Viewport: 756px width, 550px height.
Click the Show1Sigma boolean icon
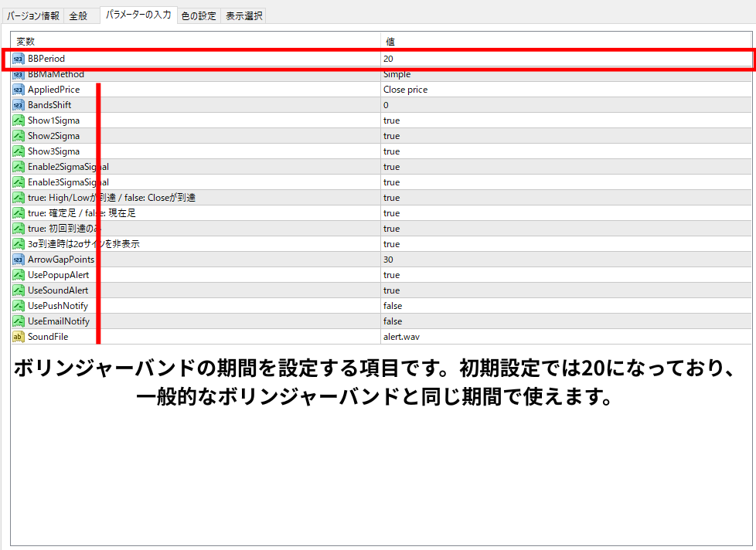pos(19,121)
